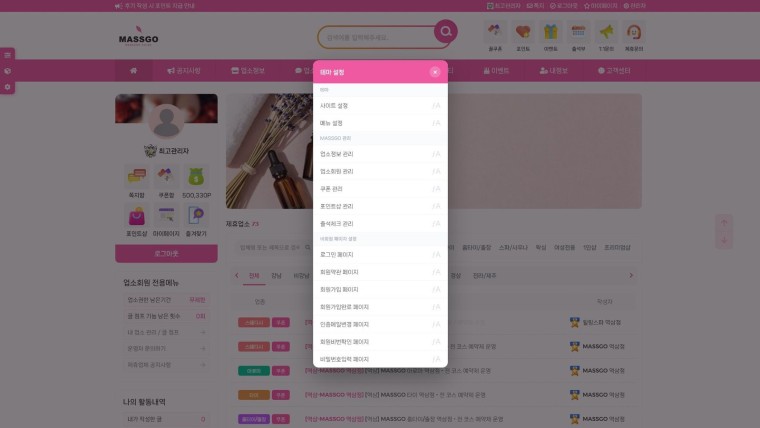Click 관리자 link in top bar
The image size is (760, 428).
pos(634,6)
